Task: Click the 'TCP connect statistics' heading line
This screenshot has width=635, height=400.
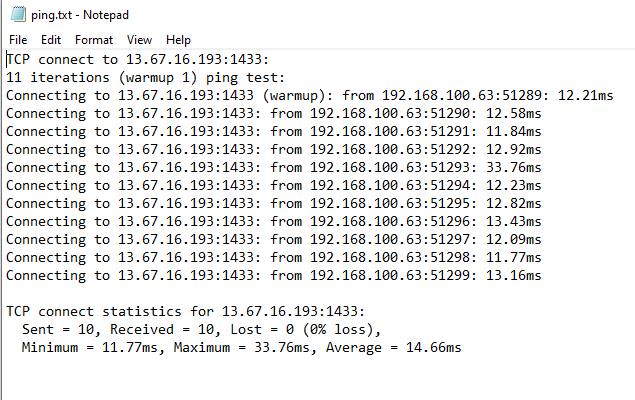Action: tap(185, 311)
